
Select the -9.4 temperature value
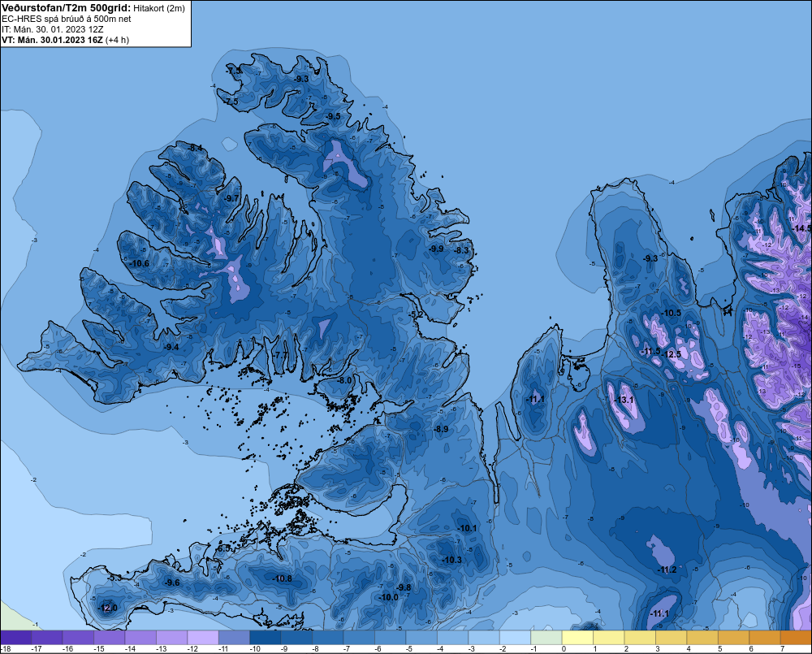[x=171, y=347]
